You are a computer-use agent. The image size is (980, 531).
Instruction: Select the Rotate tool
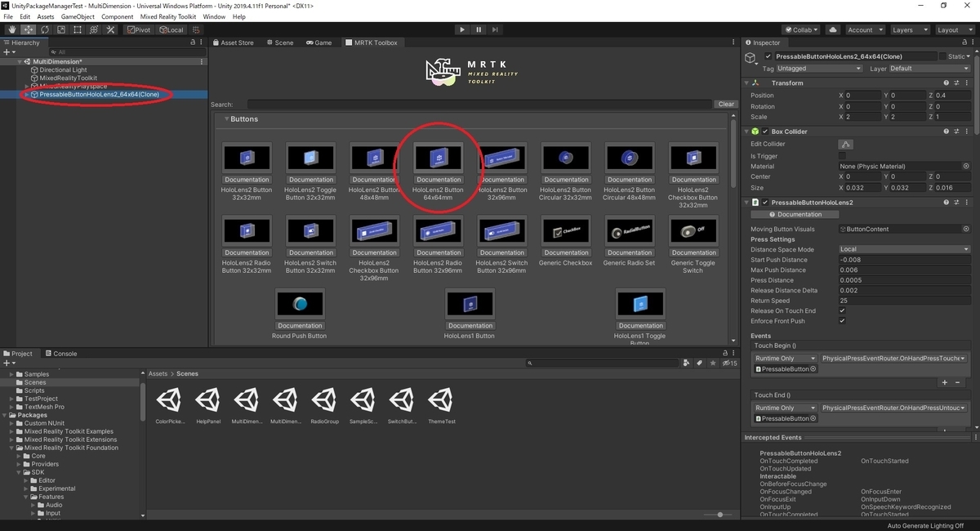(x=44, y=29)
